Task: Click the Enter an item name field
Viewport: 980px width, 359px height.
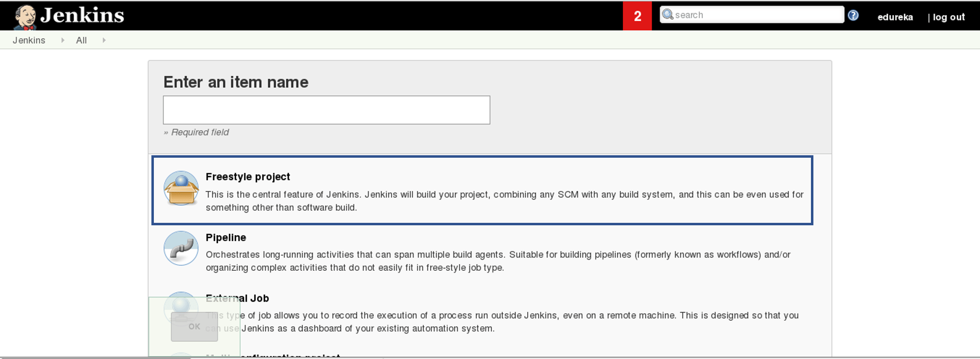Action: pyautogui.click(x=326, y=110)
